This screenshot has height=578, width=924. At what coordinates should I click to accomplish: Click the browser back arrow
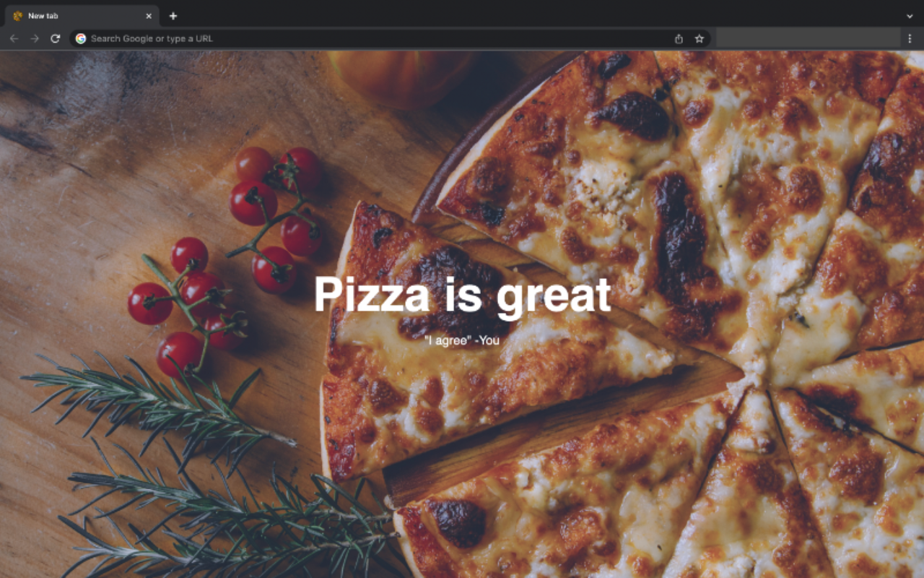14,38
